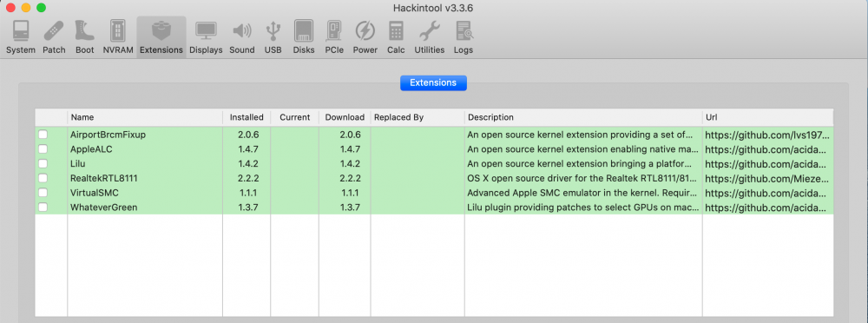868x323 pixels.
Task: Open the System toolbar section
Action: 21,37
